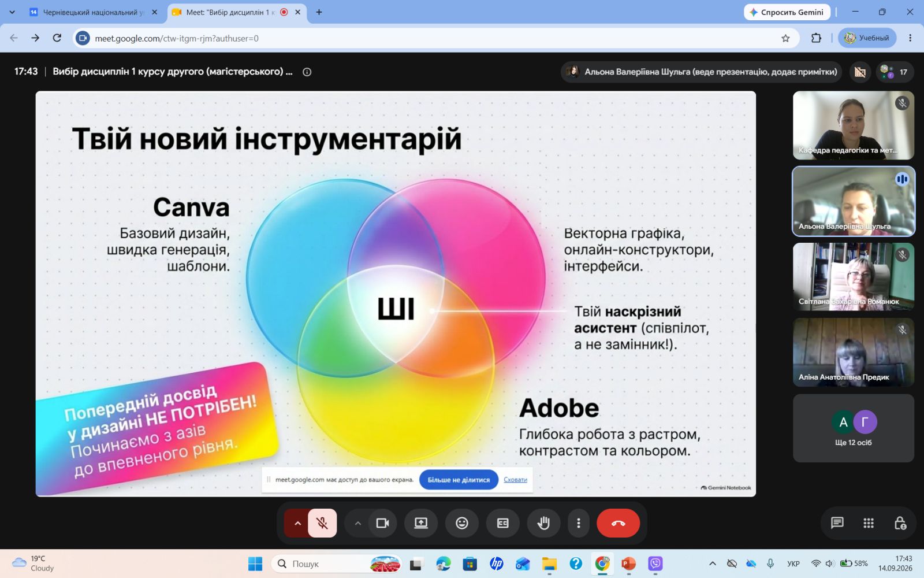Switch the УКР input language
Screen dimensions: 924x578
793,564
